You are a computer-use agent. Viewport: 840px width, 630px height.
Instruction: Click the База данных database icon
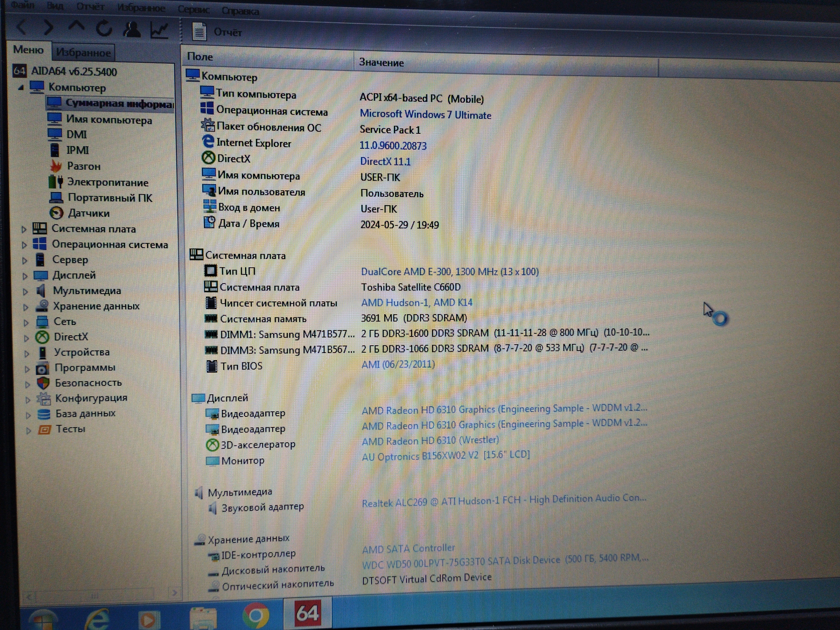click(x=44, y=414)
